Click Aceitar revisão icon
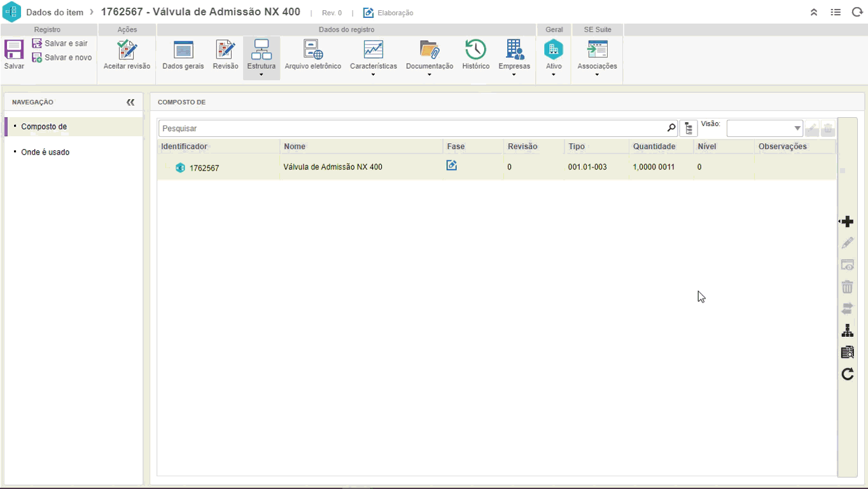This screenshot has height=489, width=868. click(127, 50)
